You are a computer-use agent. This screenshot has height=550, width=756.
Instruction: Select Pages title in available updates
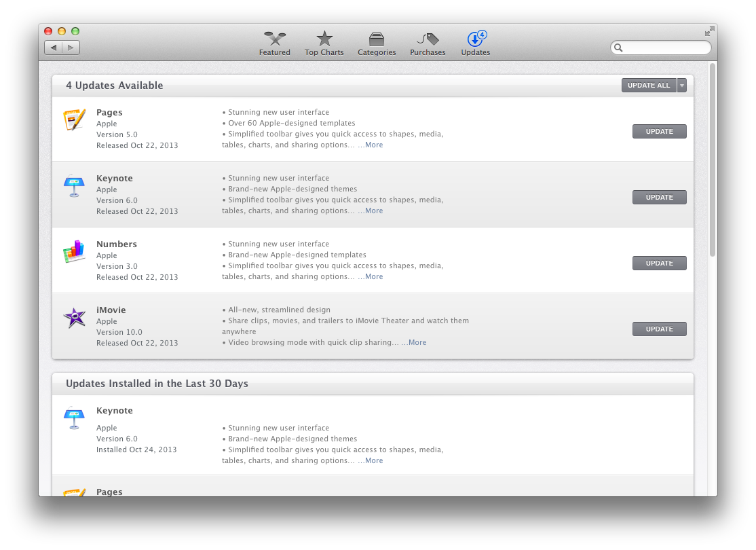click(109, 113)
